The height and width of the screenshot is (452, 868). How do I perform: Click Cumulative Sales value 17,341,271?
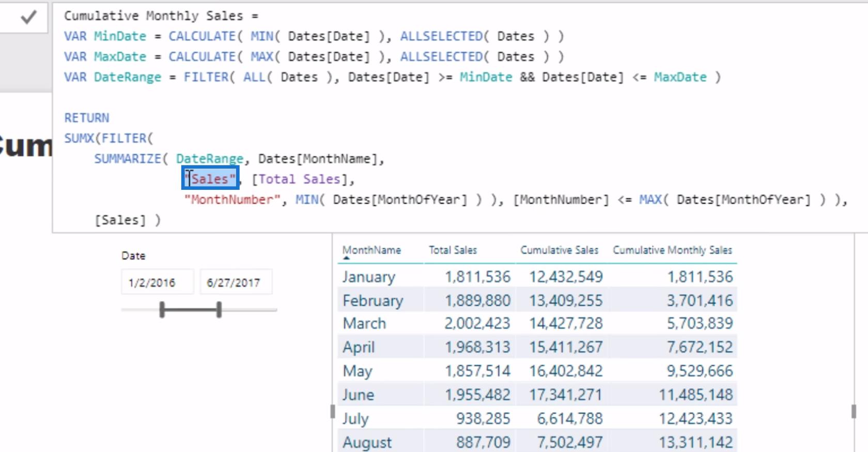[566, 395]
